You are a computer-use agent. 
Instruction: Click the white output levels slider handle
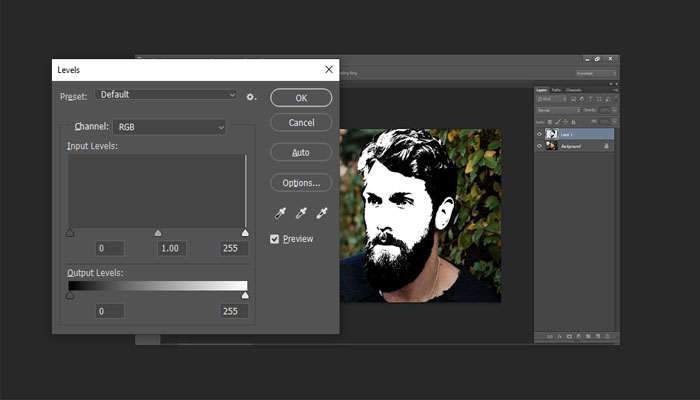(245, 295)
